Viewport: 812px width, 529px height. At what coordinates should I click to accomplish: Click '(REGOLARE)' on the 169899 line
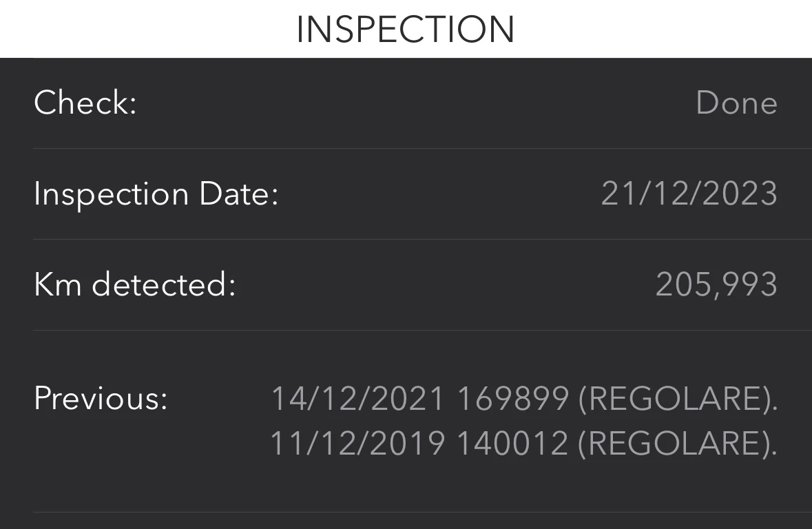677,399
